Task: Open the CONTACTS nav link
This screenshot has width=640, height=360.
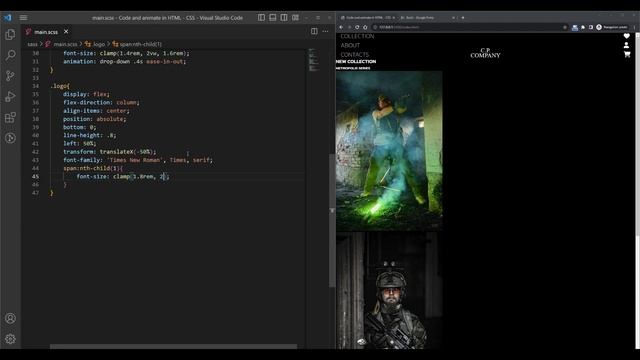Action: pos(355,54)
